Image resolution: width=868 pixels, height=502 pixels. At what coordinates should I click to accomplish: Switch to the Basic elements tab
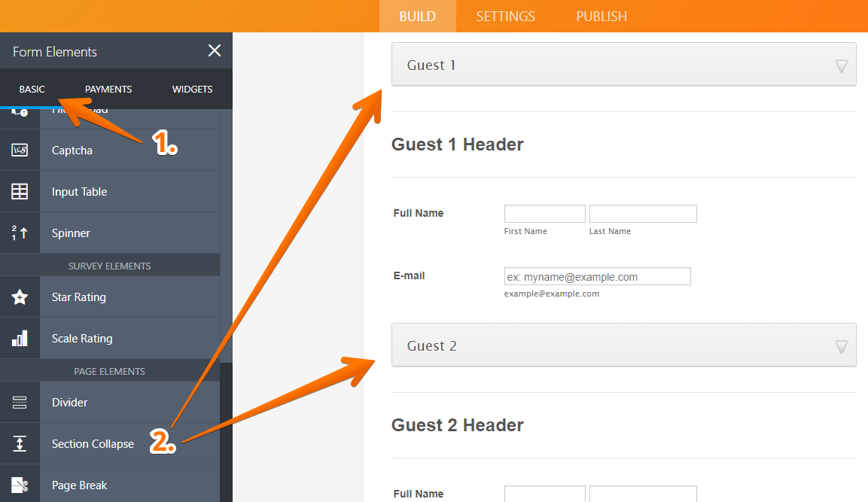pos(32,89)
